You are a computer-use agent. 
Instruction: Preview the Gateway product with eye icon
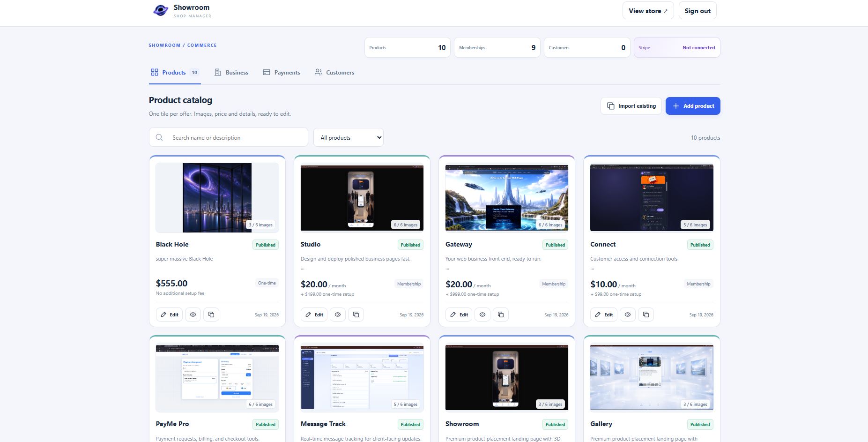[482, 315]
